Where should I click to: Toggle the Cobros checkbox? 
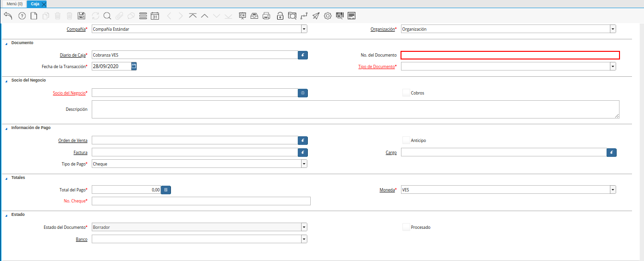[406, 93]
